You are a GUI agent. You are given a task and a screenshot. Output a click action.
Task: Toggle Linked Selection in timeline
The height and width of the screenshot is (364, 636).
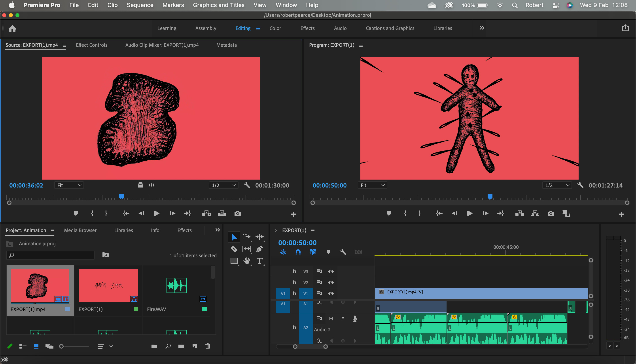click(313, 252)
